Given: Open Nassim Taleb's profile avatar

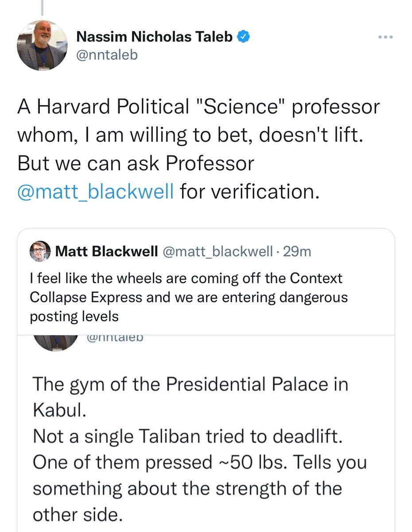Looking at the screenshot, I should 42,46.
